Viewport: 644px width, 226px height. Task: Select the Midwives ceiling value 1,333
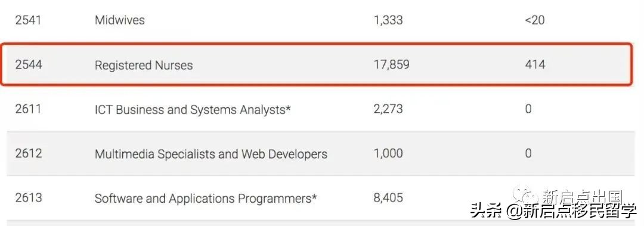pos(388,20)
